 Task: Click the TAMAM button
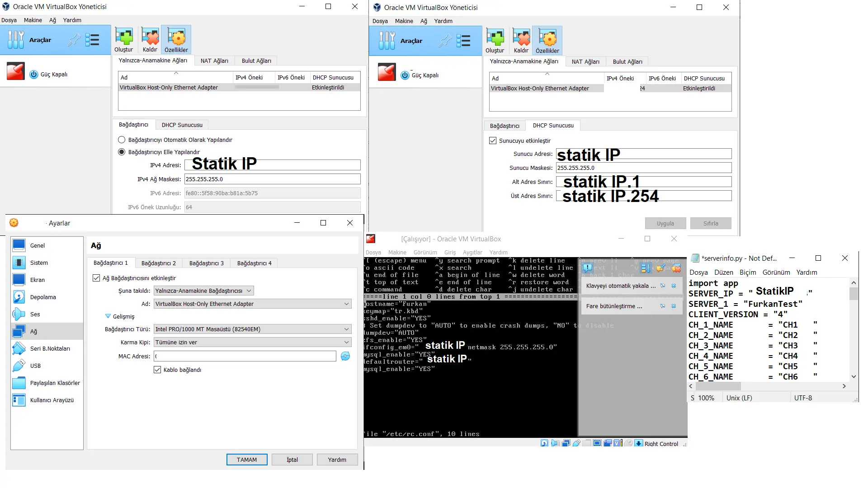(247, 460)
